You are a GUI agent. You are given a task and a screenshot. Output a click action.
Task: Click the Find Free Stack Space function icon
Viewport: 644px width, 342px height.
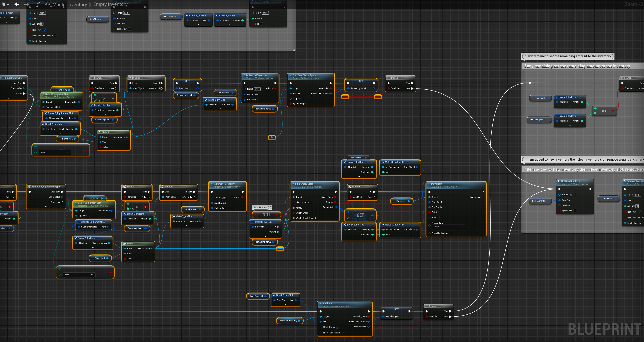(x=290, y=75)
